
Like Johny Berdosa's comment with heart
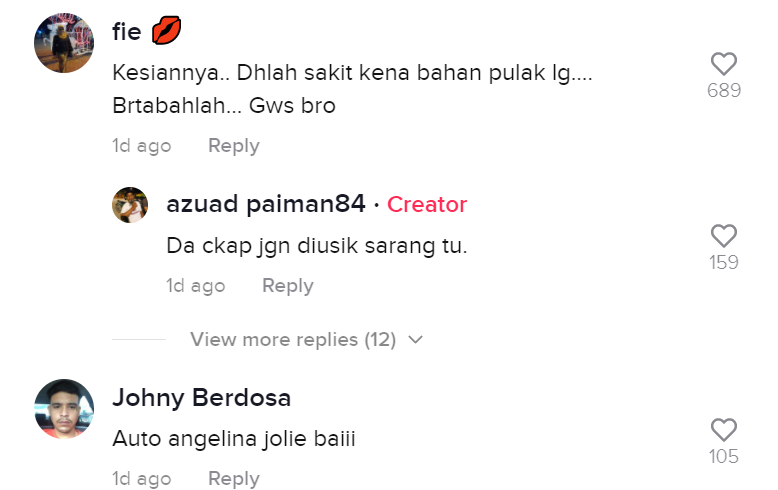tap(724, 429)
